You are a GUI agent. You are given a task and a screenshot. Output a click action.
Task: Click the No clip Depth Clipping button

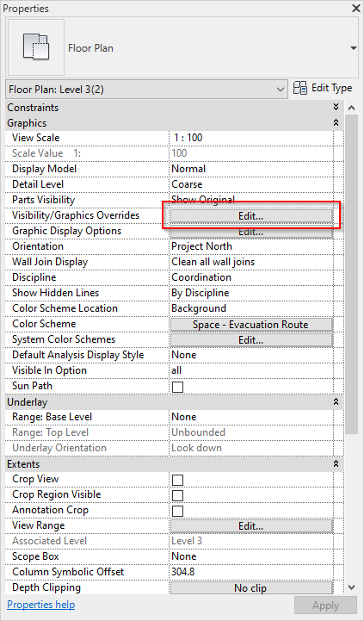[x=251, y=588]
